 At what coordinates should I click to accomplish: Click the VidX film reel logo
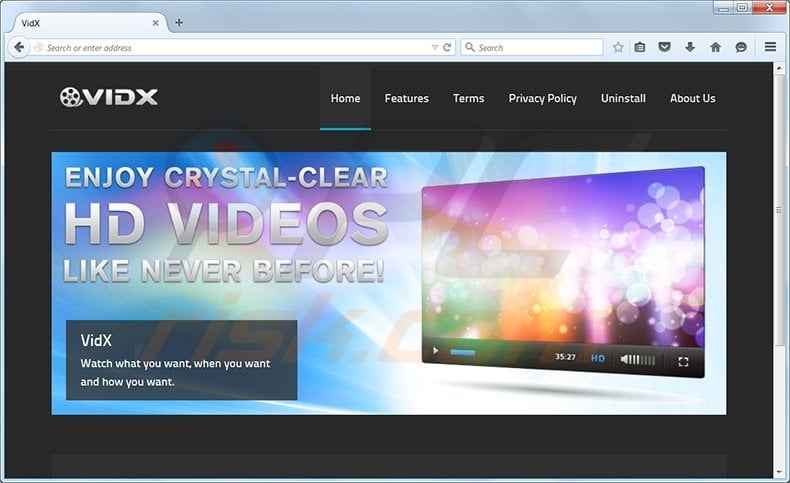tap(109, 97)
